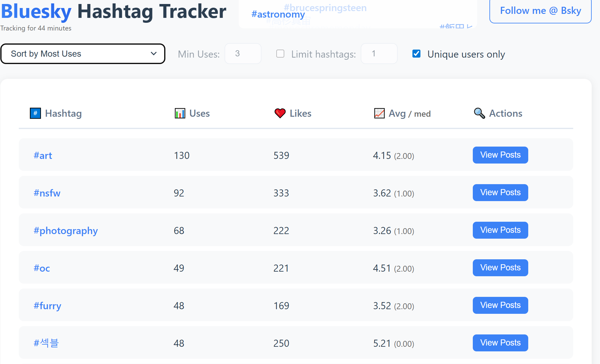Click the magnifying glass icon beside Actions

479,113
